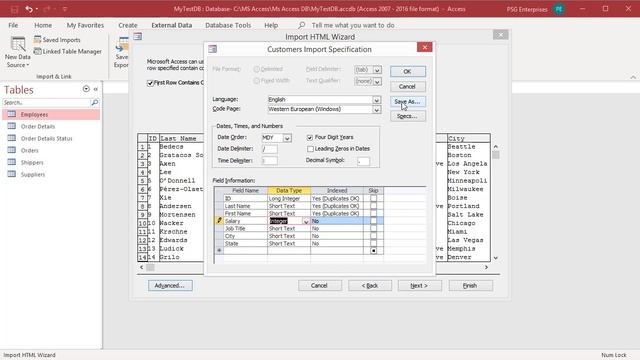640x360 pixels.
Task: Open New Data Source icon
Action: [18, 44]
